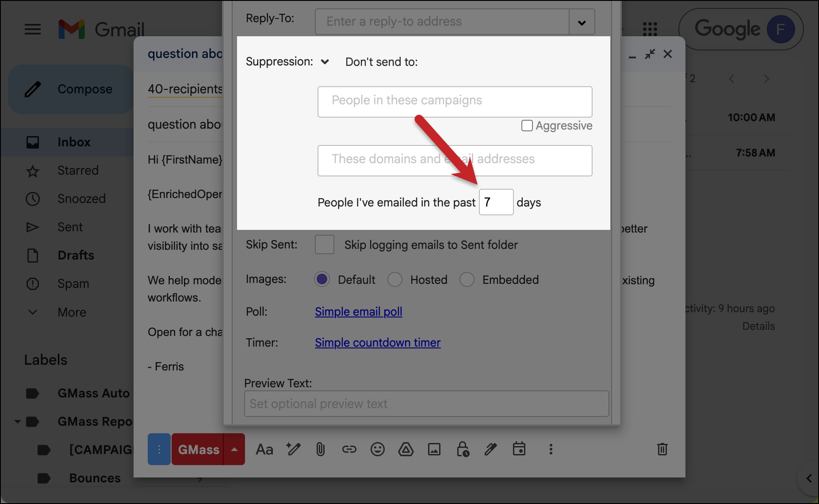Toggle confidential mode lock icon
Image resolution: width=819 pixels, height=504 pixels.
pos(463,450)
